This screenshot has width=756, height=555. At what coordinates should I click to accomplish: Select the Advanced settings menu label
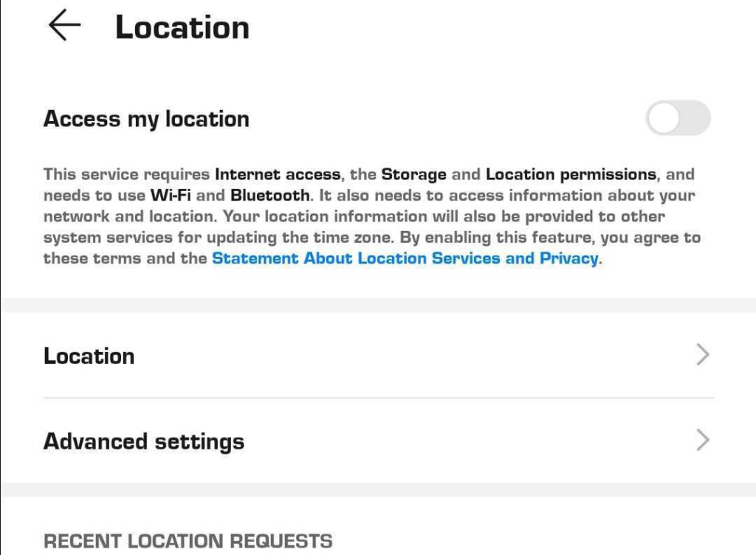pos(144,441)
